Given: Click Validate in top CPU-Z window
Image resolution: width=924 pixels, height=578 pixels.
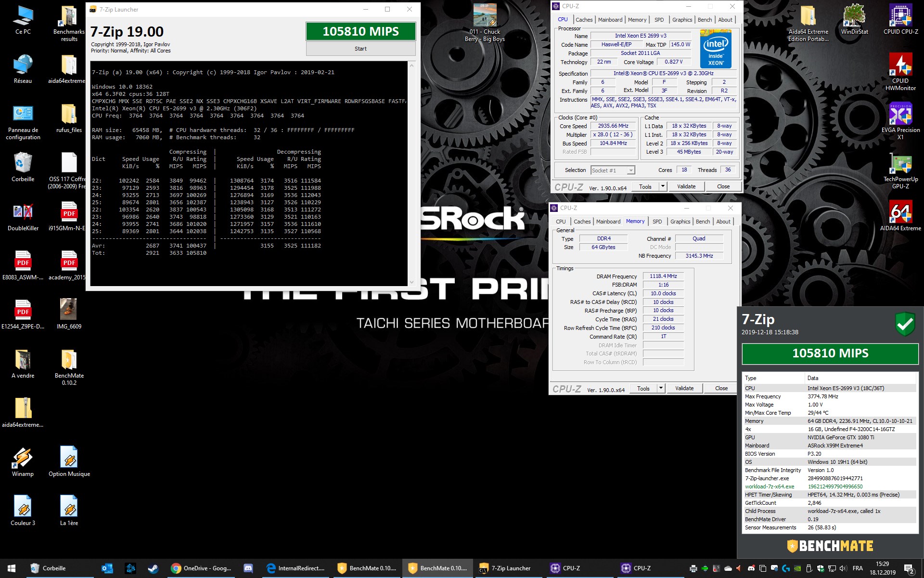Looking at the screenshot, I should click(686, 186).
